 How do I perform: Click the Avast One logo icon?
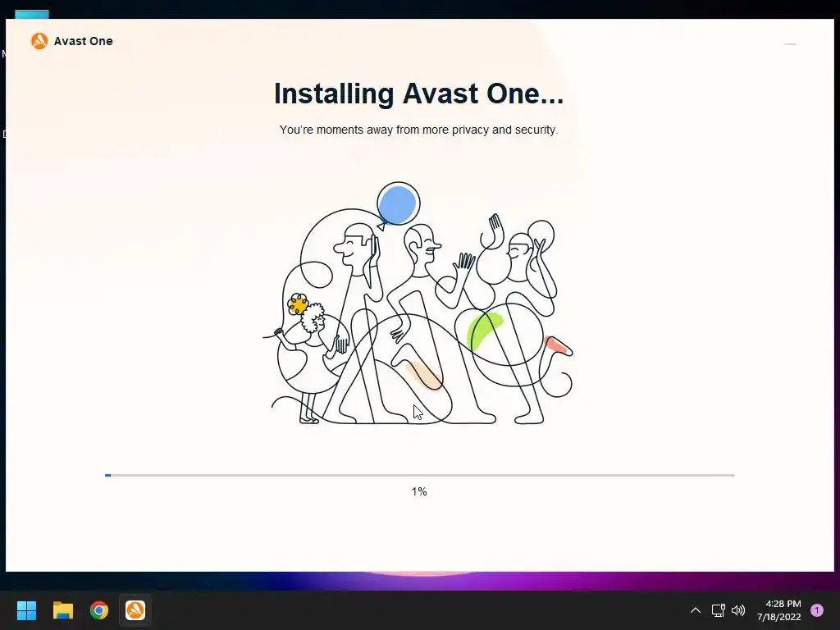tap(39, 41)
